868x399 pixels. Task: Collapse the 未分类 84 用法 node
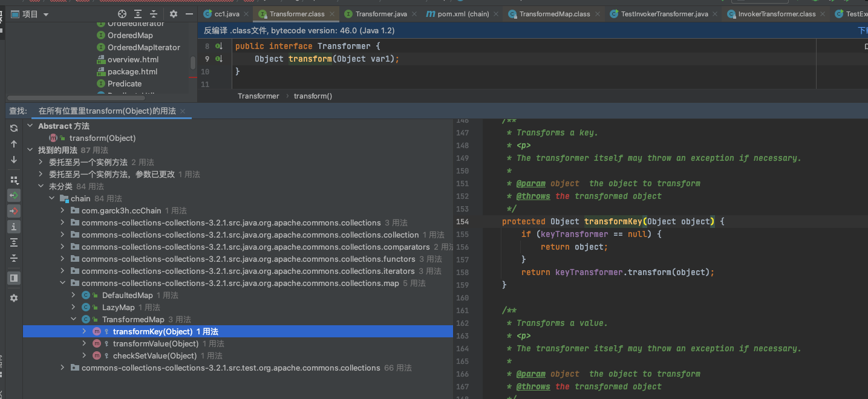(x=41, y=186)
